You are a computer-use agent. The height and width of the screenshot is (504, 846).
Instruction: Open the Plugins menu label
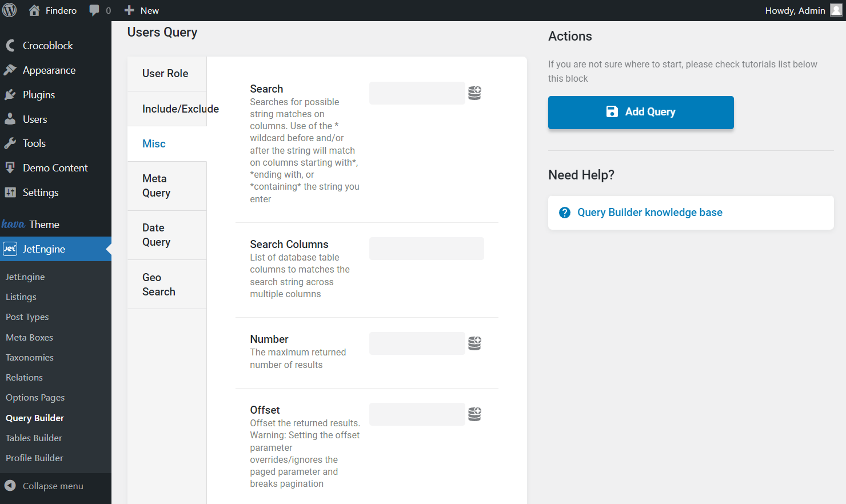coord(39,94)
